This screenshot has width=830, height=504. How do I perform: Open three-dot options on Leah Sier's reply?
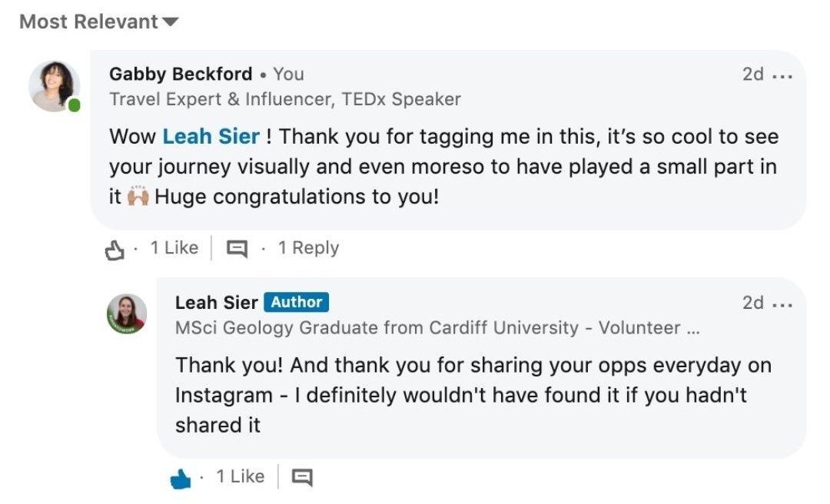point(782,305)
